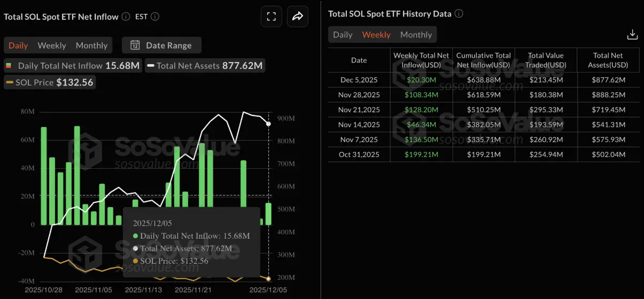Toggle Daily Total Net Inflow series
Image resolution: width=644 pixels, height=299 pixels.
[72, 66]
